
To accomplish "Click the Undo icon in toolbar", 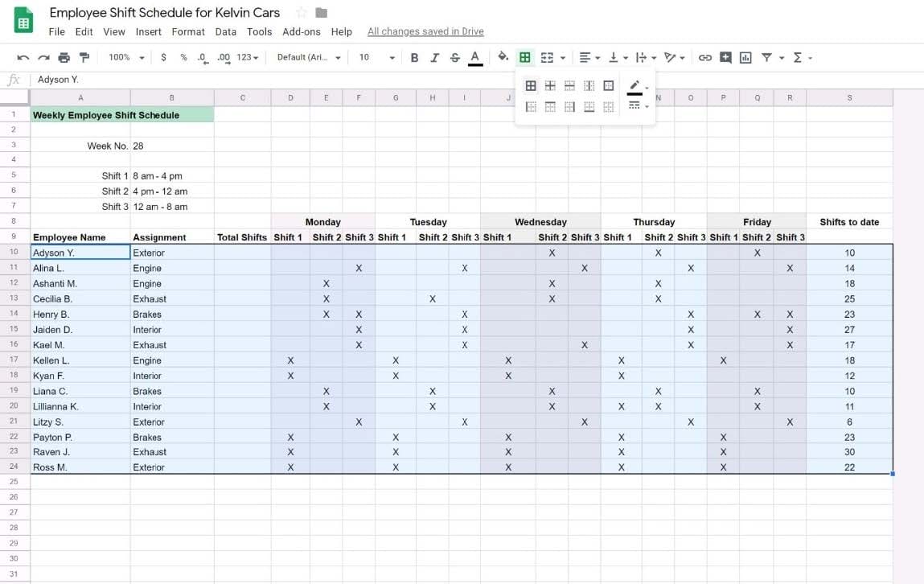I will pos(23,57).
